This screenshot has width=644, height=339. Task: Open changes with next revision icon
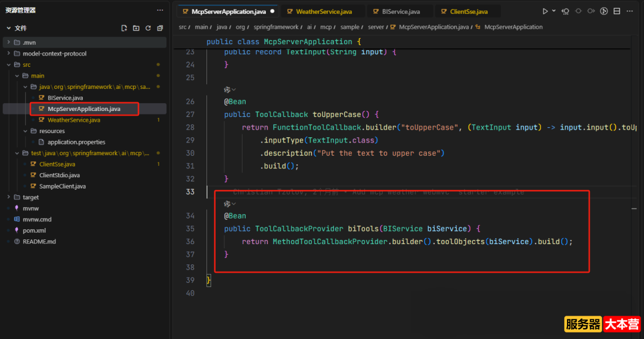point(591,11)
